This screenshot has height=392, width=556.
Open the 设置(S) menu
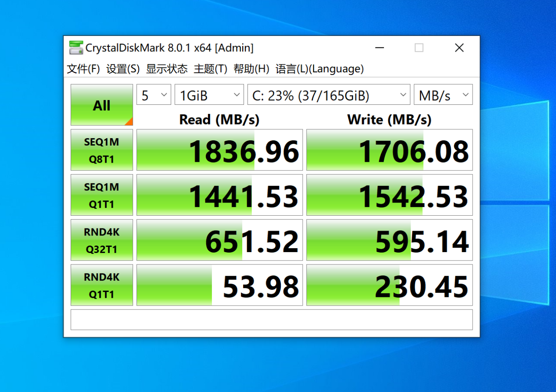click(x=123, y=69)
